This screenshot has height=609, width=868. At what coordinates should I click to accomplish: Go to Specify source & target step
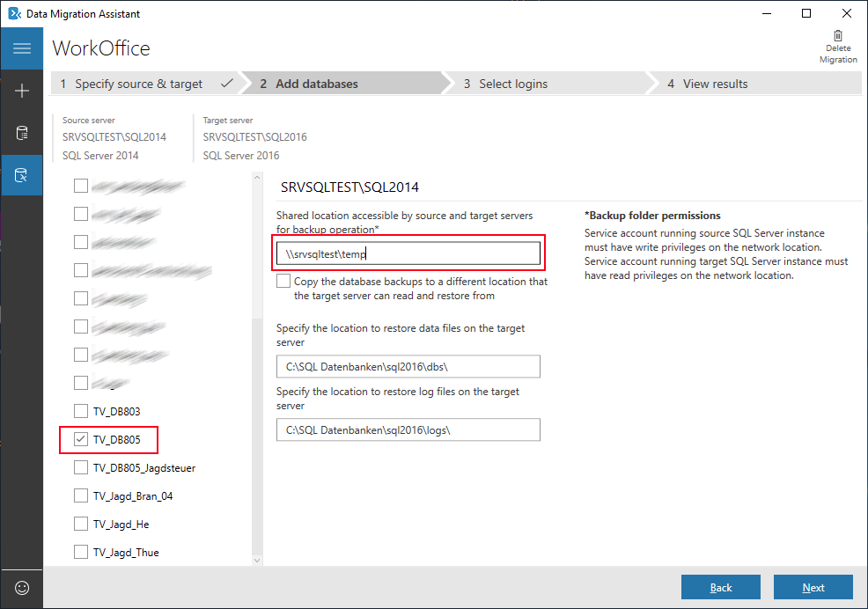138,84
